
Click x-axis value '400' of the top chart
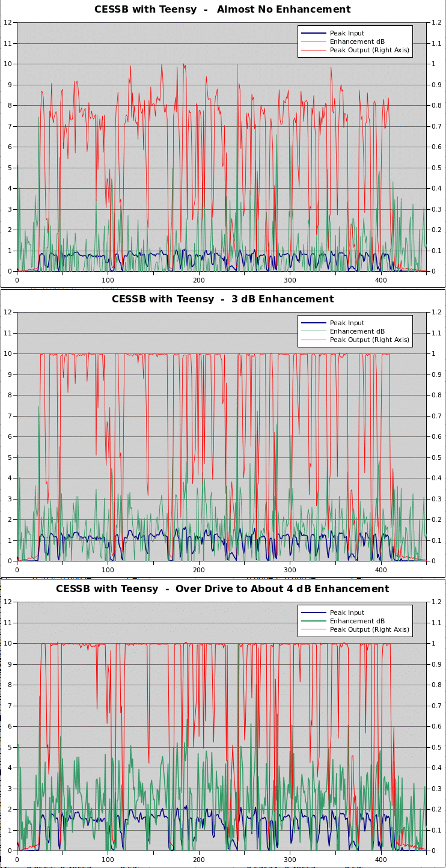pos(381,280)
